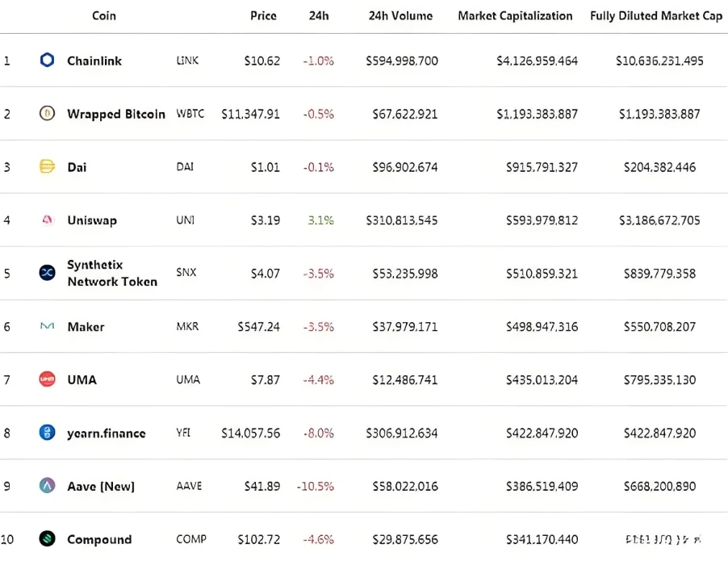Open the Dai coin page

[x=77, y=167]
